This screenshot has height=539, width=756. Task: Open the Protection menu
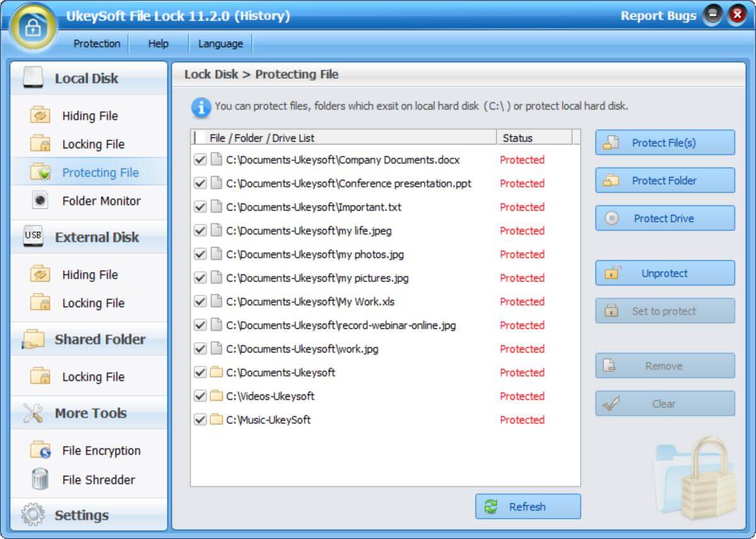[97, 43]
